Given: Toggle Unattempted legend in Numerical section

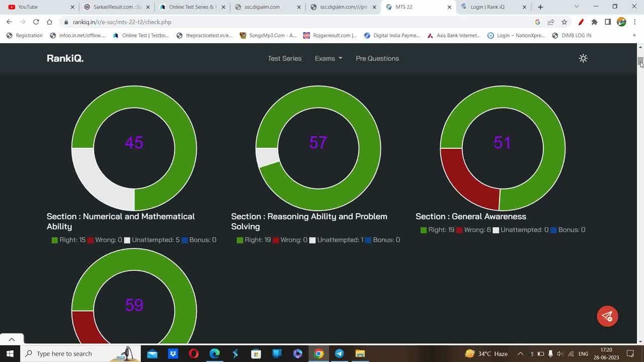Looking at the screenshot, I should pos(151,240).
